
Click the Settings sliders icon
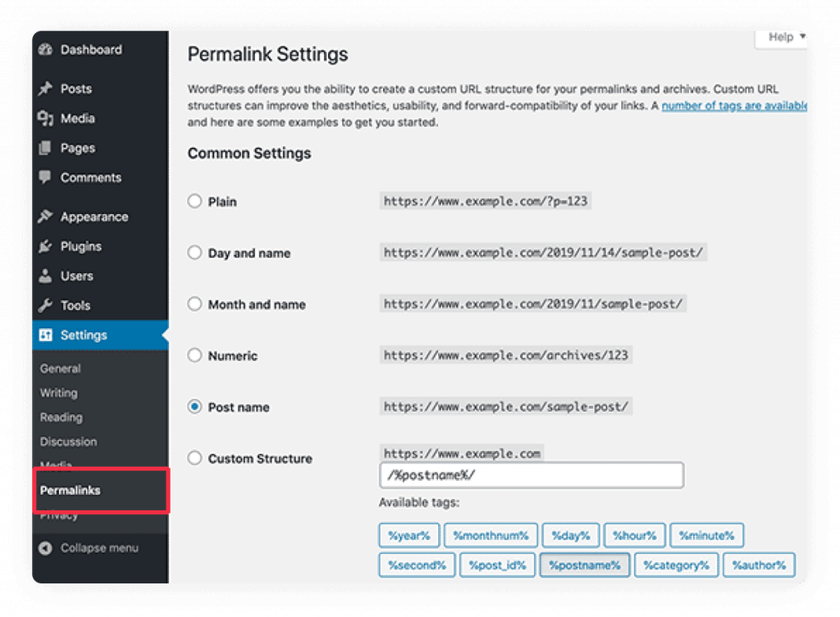coord(46,335)
